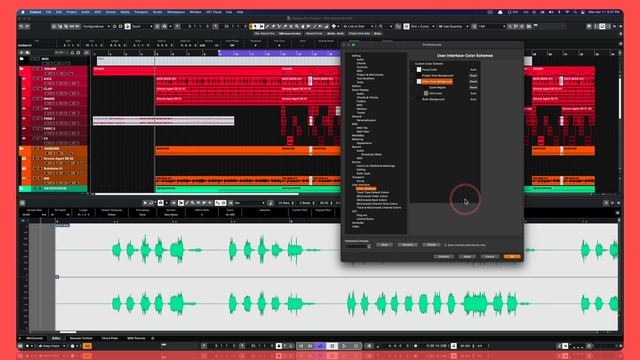Screen dimensions: 640x360
Task: Open the File menu
Action: click(49, 12)
